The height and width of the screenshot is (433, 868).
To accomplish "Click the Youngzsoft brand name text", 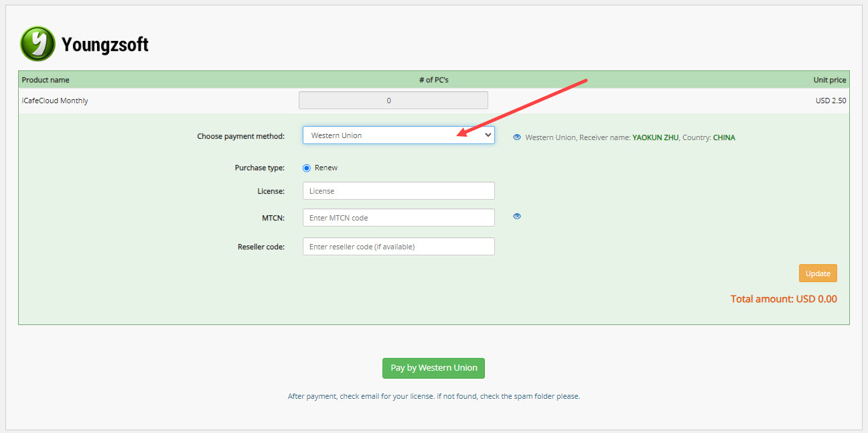I will point(105,45).
